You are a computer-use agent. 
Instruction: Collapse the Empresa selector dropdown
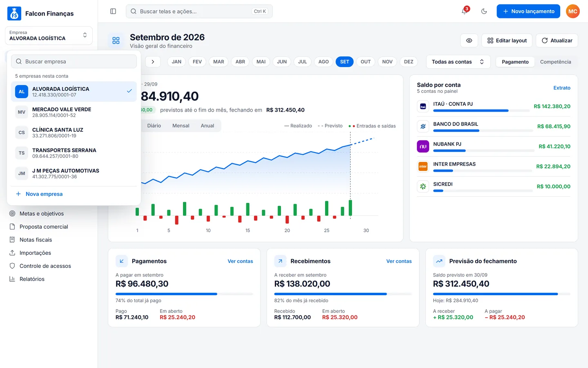coord(49,36)
